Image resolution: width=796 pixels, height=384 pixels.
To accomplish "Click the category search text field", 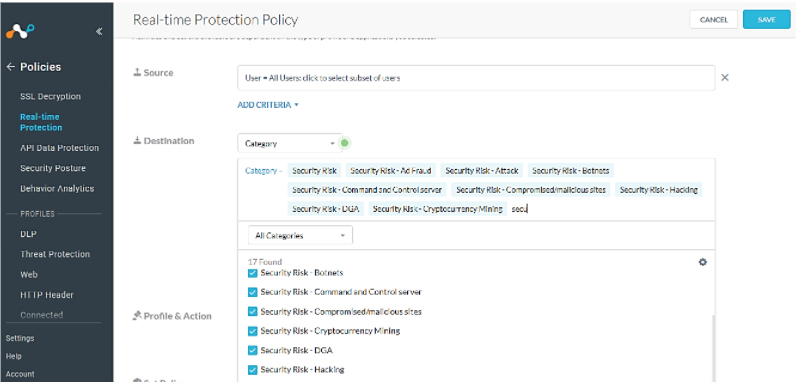I will [520, 209].
